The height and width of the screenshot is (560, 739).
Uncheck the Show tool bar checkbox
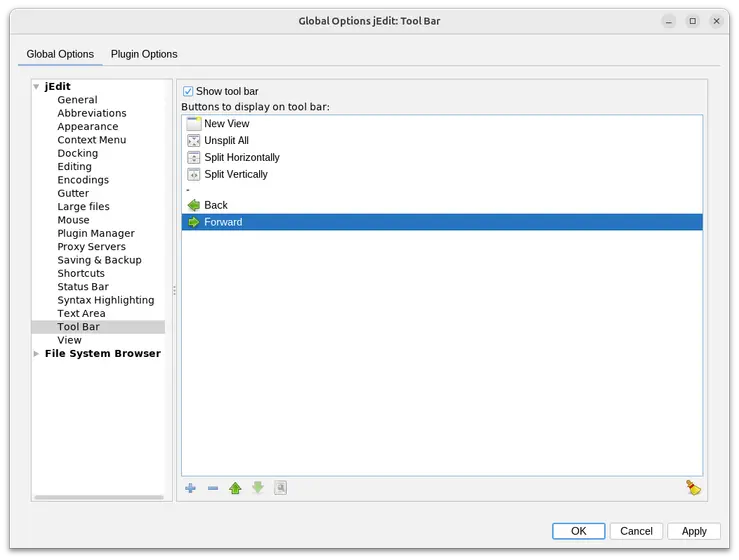[188, 91]
